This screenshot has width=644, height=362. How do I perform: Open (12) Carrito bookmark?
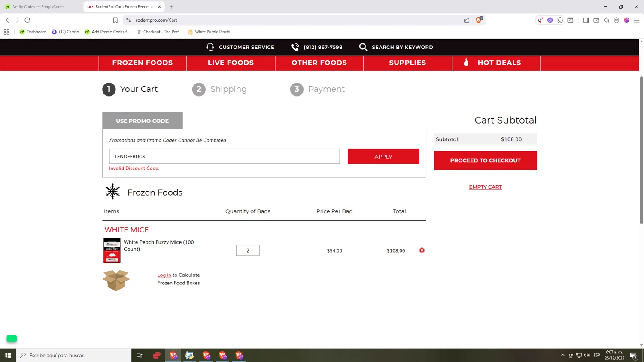tap(66, 32)
